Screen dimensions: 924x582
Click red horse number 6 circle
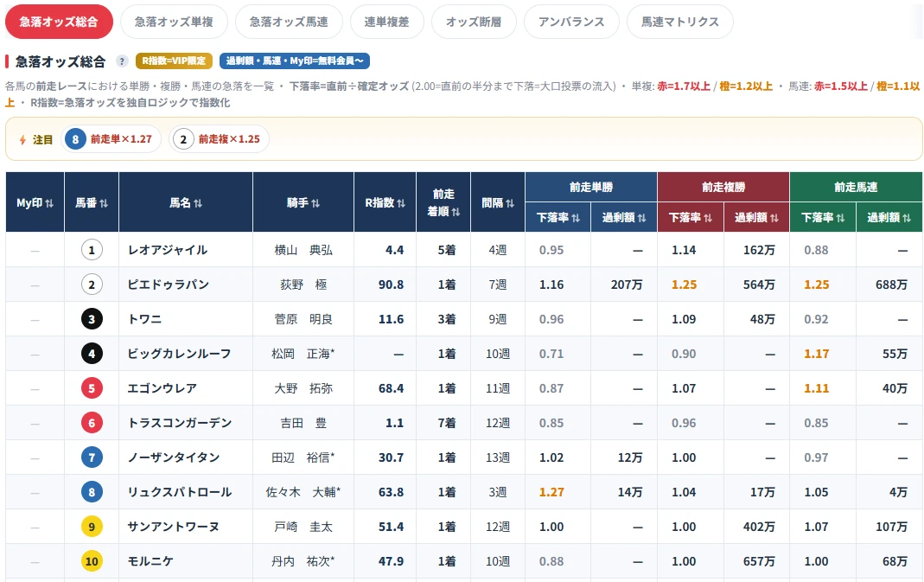[x=92, y=423]
